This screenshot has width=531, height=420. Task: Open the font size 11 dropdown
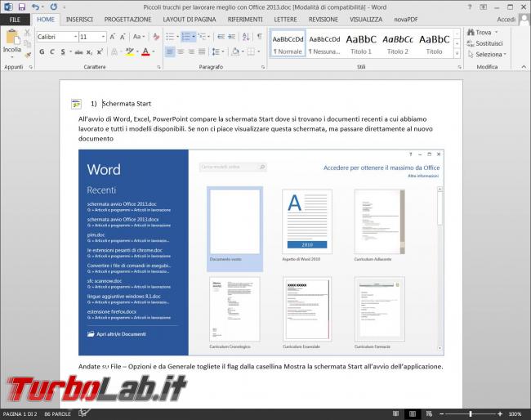103,37
